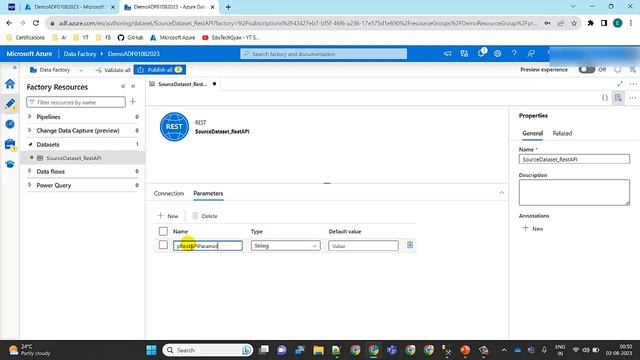The width and height of the screenshot is (640, 360).
Task: Select the General properties tab
Action: point(532,133)
